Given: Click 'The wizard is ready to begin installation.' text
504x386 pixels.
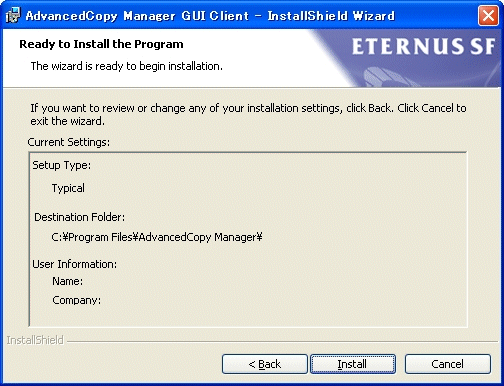Looking at the screenshot, I should 127,66.
